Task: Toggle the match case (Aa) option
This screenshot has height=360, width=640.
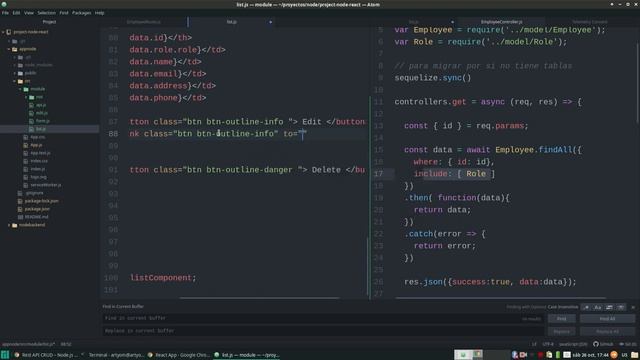Action: pos(598,307)
